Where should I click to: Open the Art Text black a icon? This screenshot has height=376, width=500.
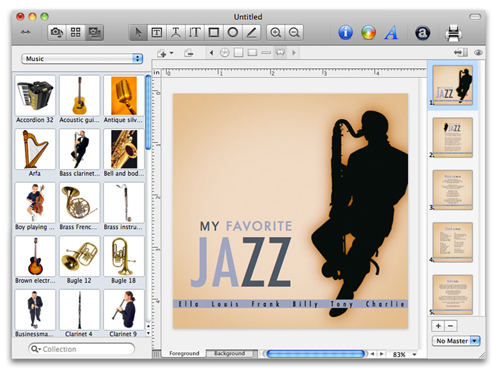[422, 33]
